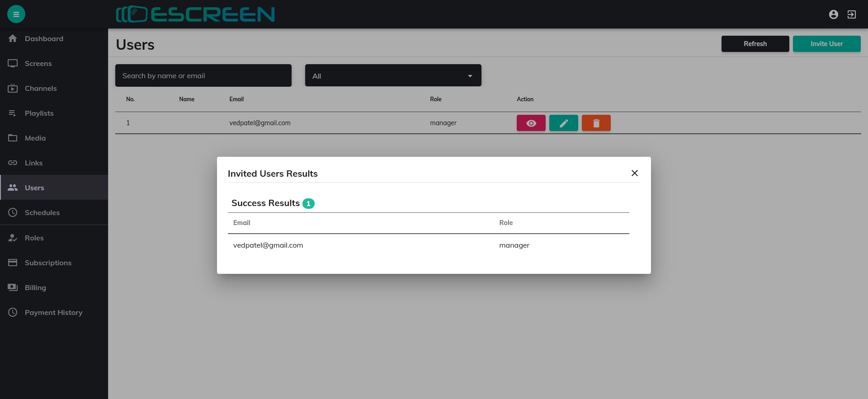
Task: Delete user with the trash icon
Action: click(x=596, y=123)
